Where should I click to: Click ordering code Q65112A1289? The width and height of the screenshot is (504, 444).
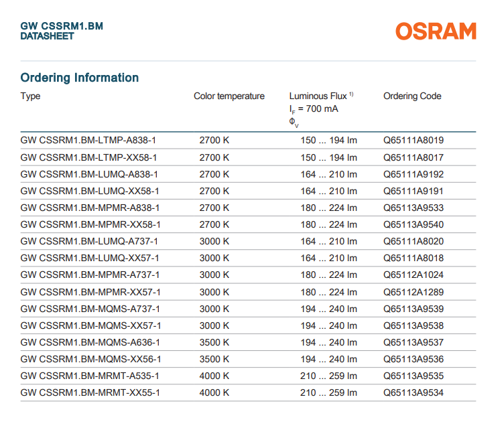[414, 292]
